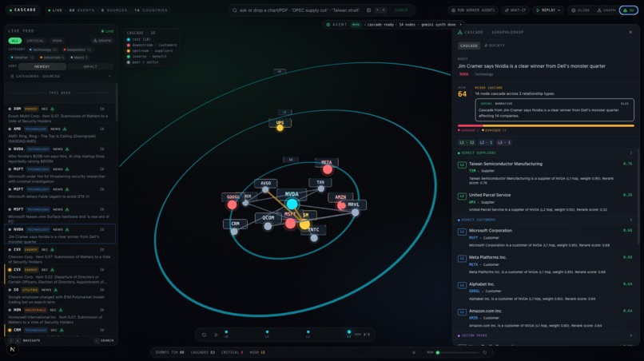Click the cascade icon on the CRM row
Viewport: 644px width, 361px height.
point(62,330)
